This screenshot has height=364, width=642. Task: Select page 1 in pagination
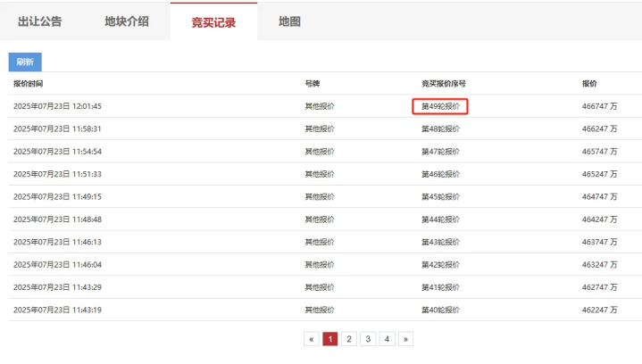330,339
